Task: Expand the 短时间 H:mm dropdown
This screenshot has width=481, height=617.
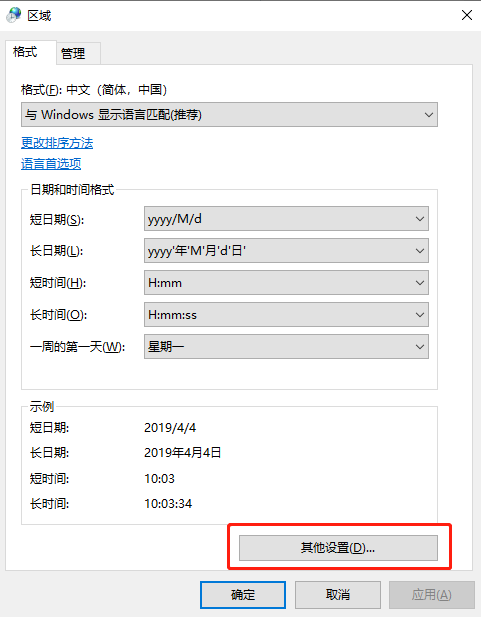Action: [x=286, y=283]
